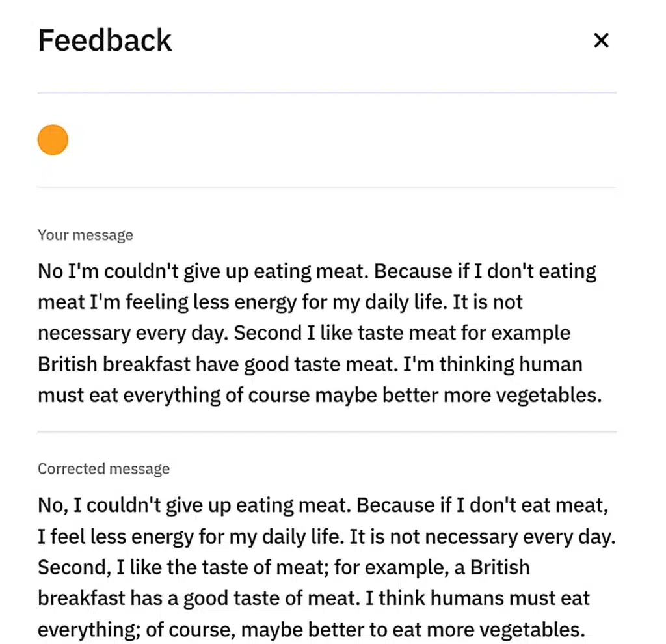The height and width of the screenshot is (644, 666).
Task: Click the Feedback heading
Action: pos(105,40)
